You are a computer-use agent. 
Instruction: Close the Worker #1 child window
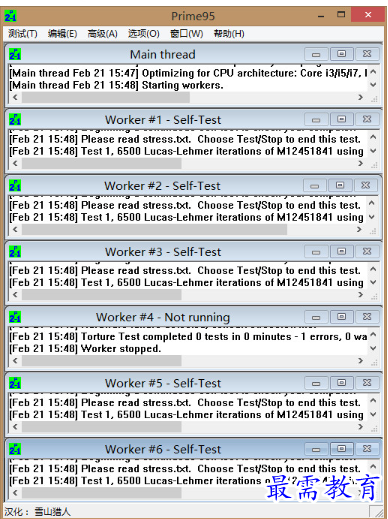(367, 119)
